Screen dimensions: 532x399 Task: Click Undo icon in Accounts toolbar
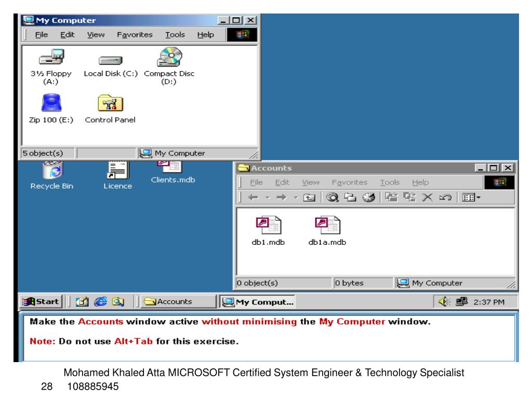click(x=445, y=197)
